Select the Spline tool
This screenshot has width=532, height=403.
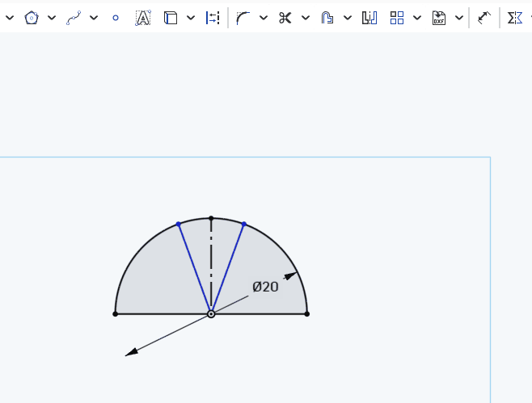74,18
